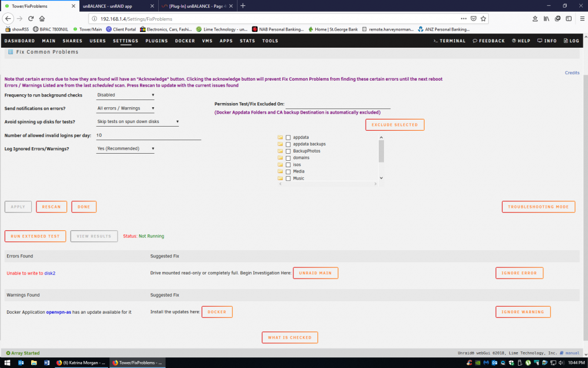The height and width of the screenshot is (368, 588).
Task: Open File Explorer from the taskbar
Action: pos(34,363)
